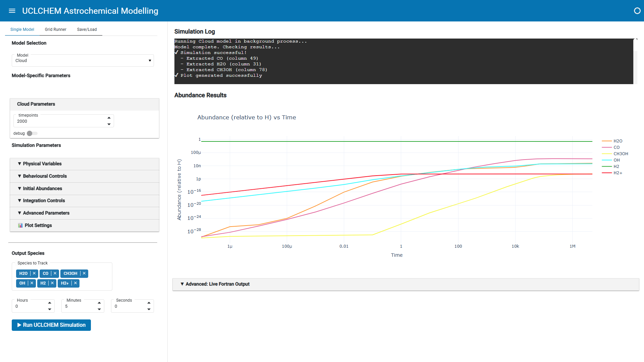Click the chart title text
Screen dimensions: 644x362
click(247, 117)
